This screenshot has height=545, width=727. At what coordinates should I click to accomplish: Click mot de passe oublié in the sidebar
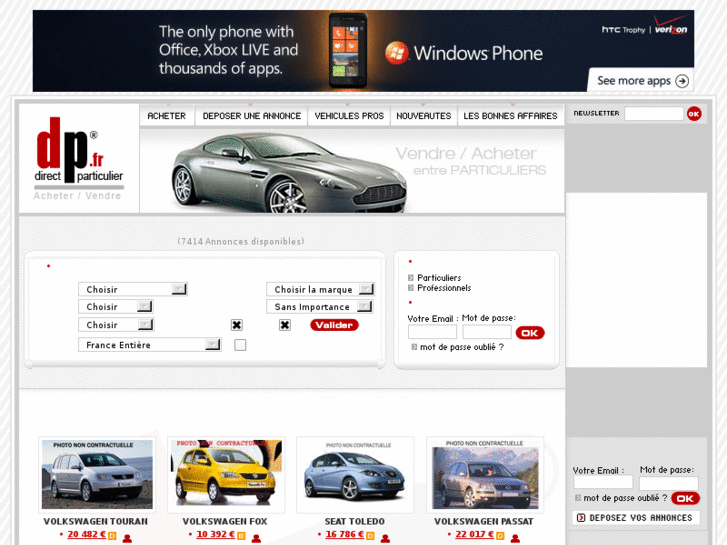(x=625, y=498)
